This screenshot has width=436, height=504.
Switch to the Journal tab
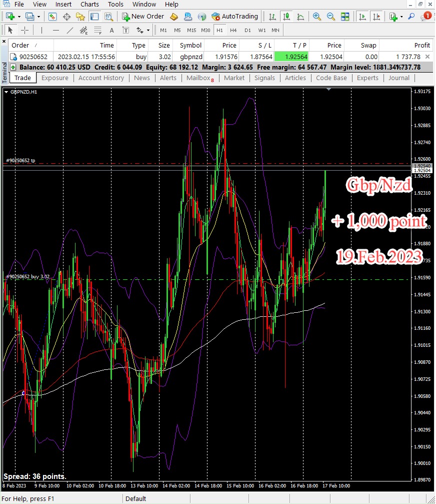pos(399,78)
